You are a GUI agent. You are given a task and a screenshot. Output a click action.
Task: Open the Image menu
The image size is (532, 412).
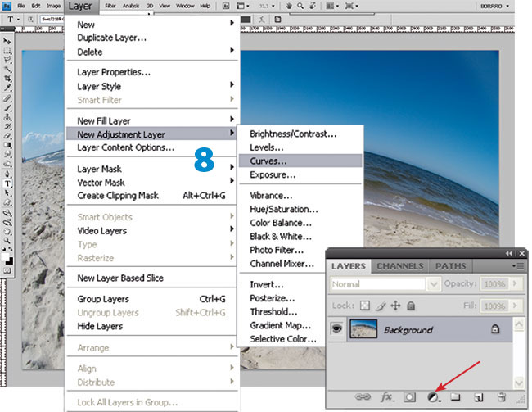[53, 6]
